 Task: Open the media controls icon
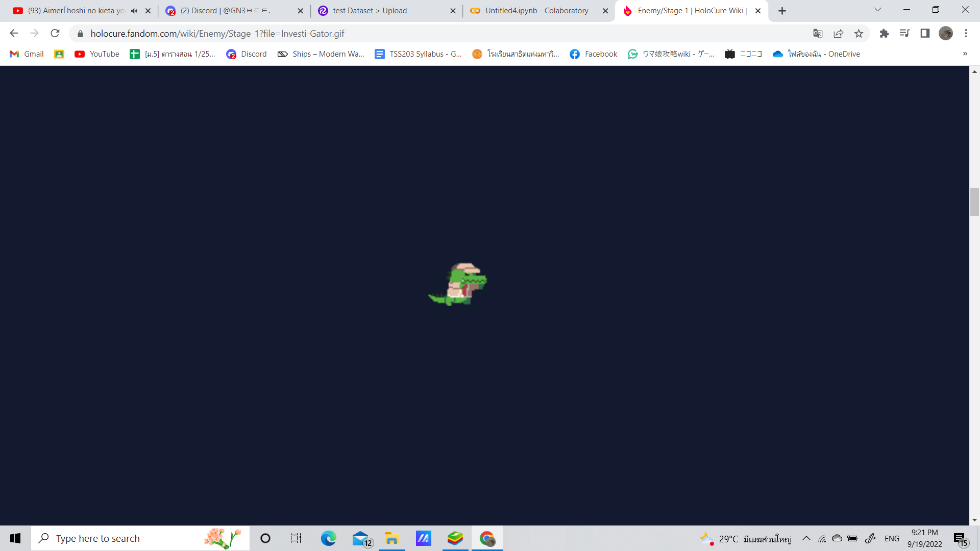[x=904, y=34]
